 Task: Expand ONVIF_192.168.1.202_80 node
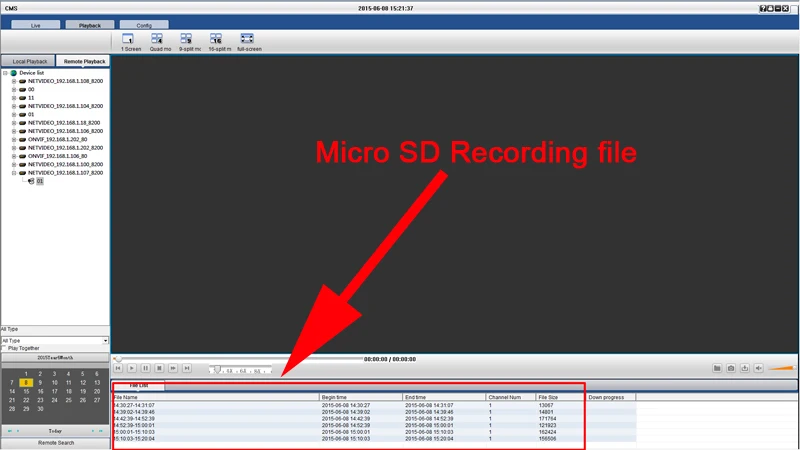point(14,139)
